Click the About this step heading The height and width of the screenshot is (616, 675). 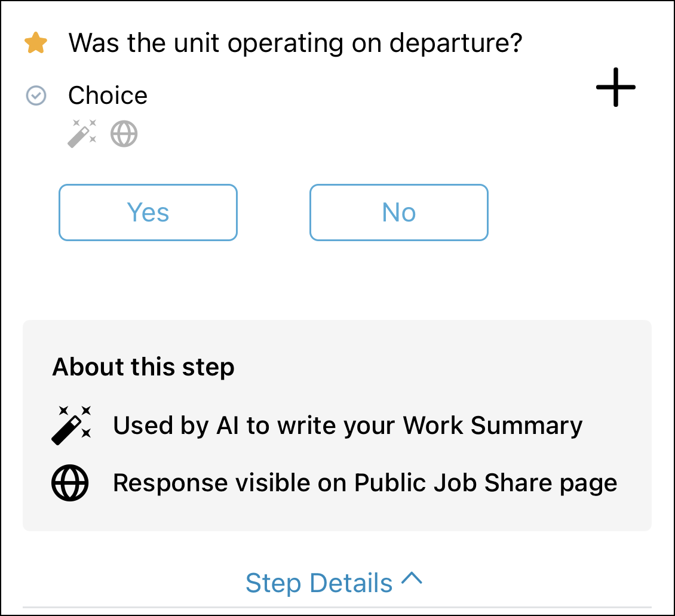coord(143,367)
